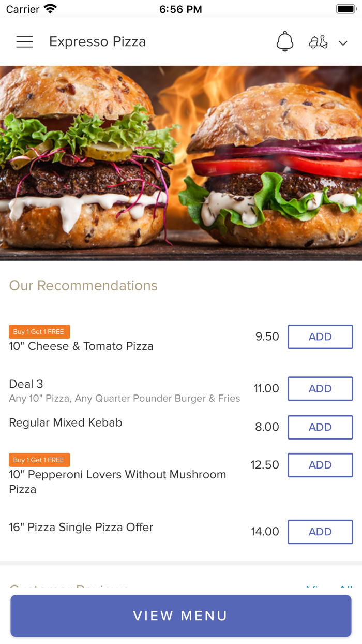This screenshot has width=362, height=644.
Task: Add Regular Mixed Kebab to order
Action: (320, 427)
